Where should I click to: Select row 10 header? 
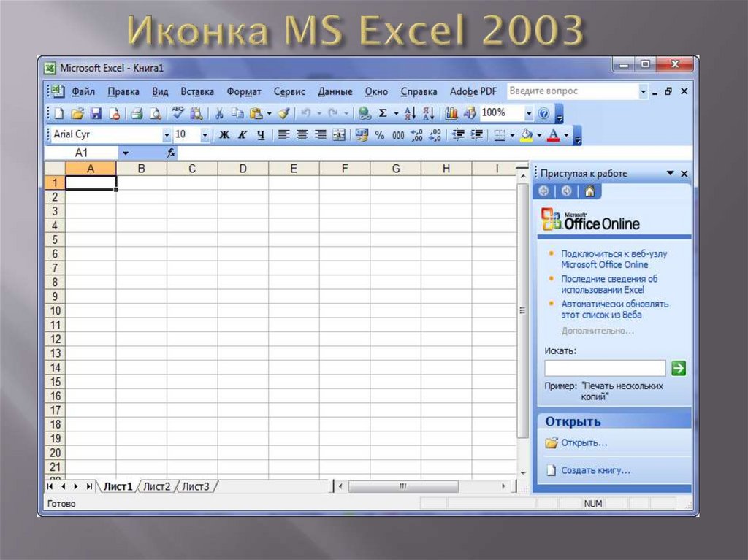[55, 310]
